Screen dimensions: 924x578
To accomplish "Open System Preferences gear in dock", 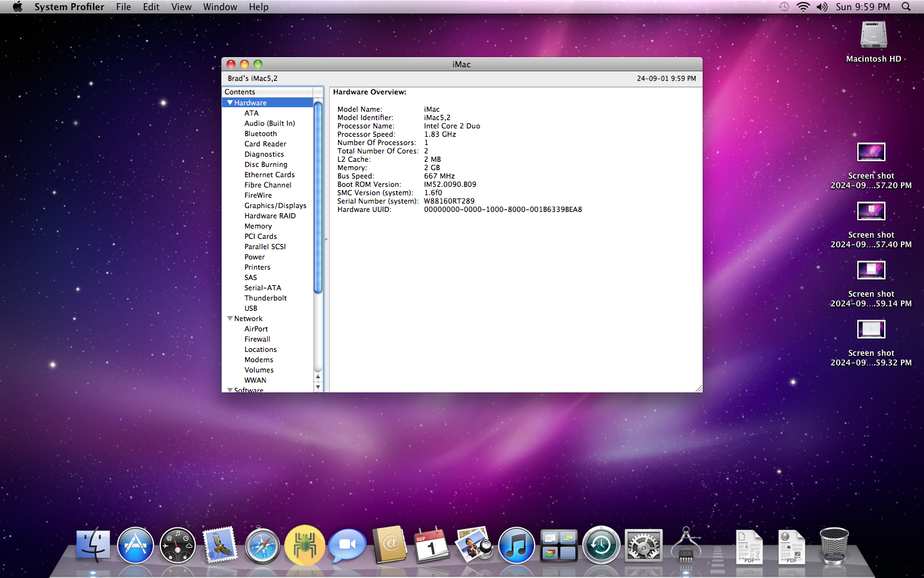I will click(x=644, y=546).
